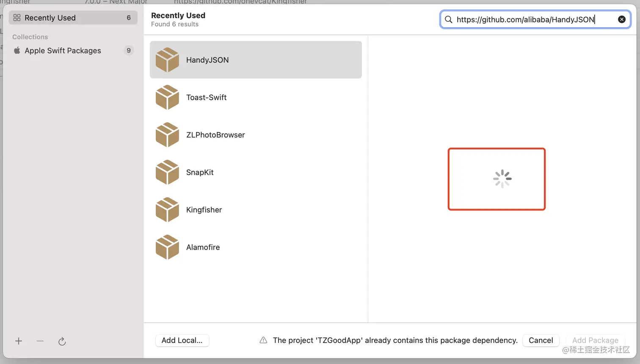Click the Apple logo icon in the sidebar
This screenshot has height=364, width=640.
(x=17, y=50)
